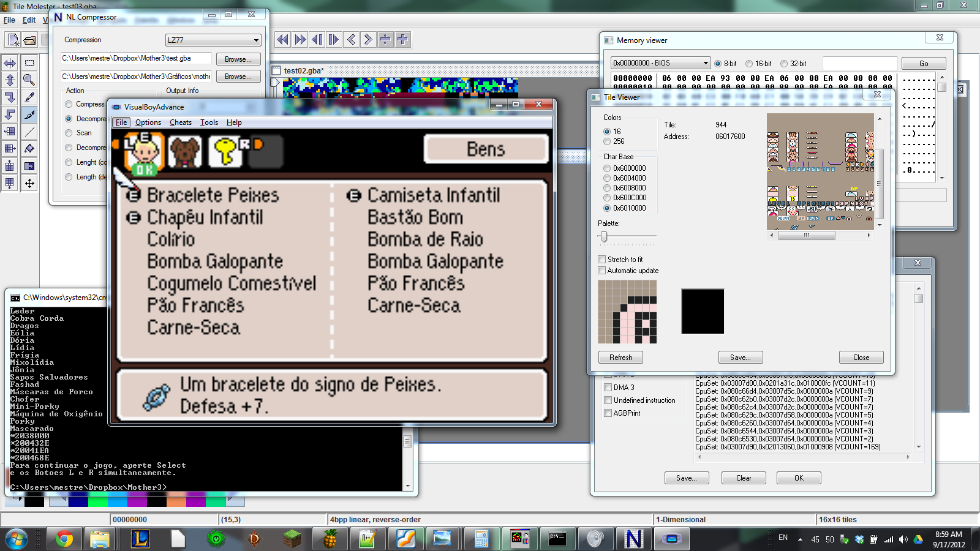
Task: Click Clear in the logging window
Action: click(x=744, y=478)
